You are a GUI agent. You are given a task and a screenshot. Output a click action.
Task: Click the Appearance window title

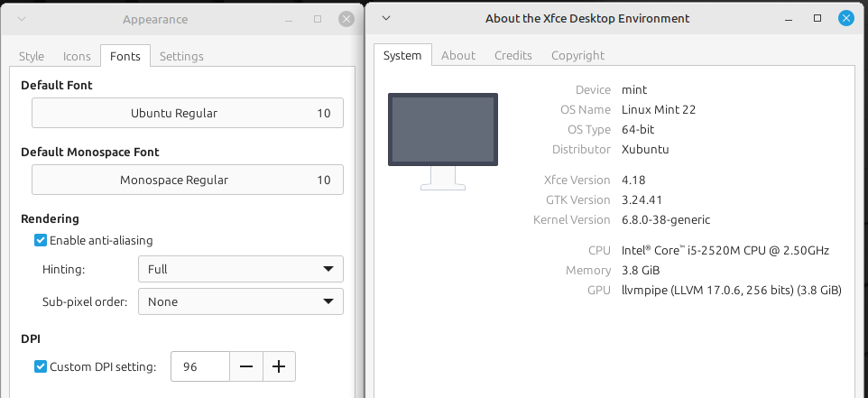(155, 19)
